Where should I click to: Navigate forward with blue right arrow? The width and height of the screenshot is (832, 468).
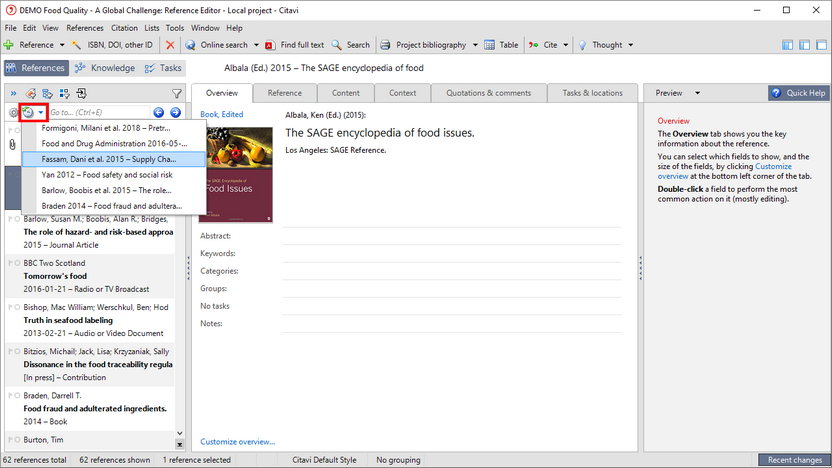click(176, 112)
